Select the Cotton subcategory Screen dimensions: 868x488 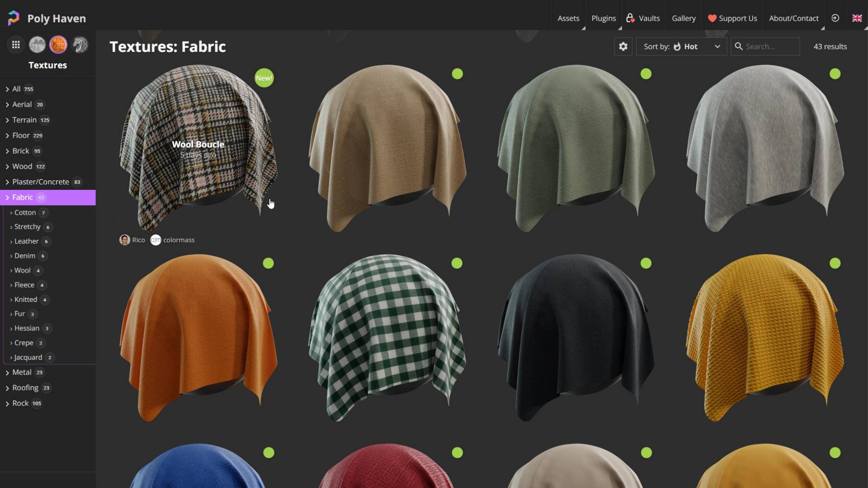pyautogui.click(x=29, y=212)
